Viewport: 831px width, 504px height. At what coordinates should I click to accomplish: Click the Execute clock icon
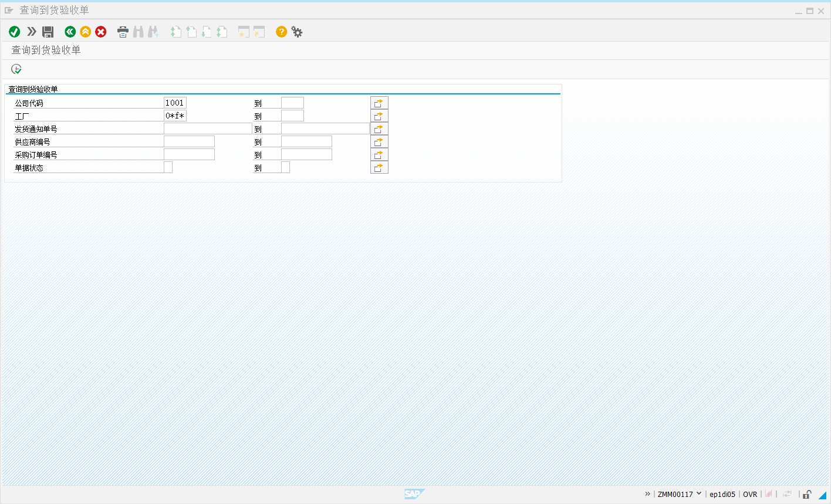tap(16, 69)
